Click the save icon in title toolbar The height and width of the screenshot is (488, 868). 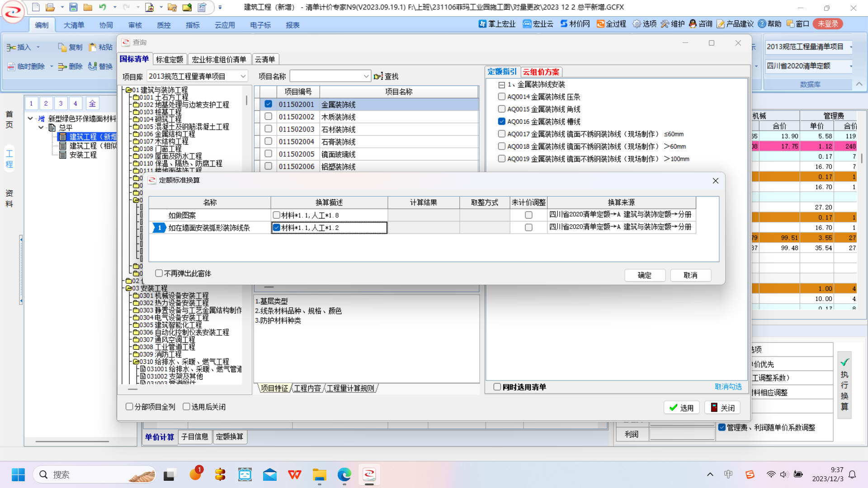tap(73, 7)
